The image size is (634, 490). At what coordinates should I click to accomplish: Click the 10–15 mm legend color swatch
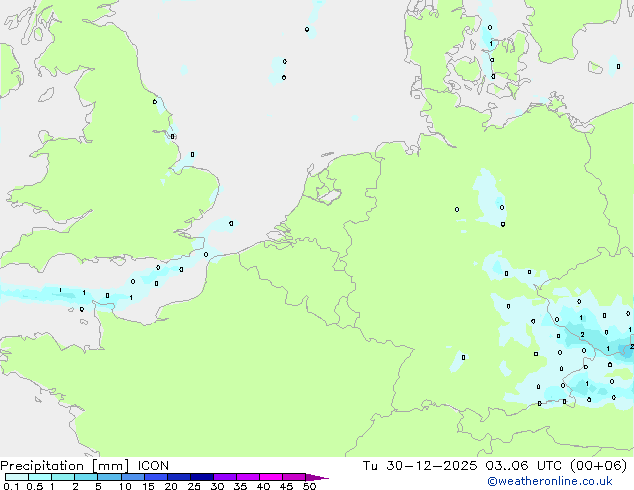134,477
